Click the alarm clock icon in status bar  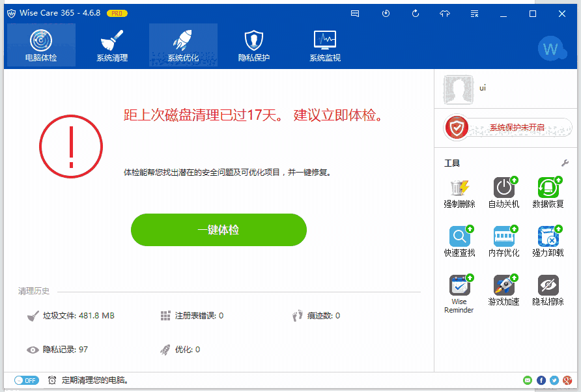[x=52, y=380]
